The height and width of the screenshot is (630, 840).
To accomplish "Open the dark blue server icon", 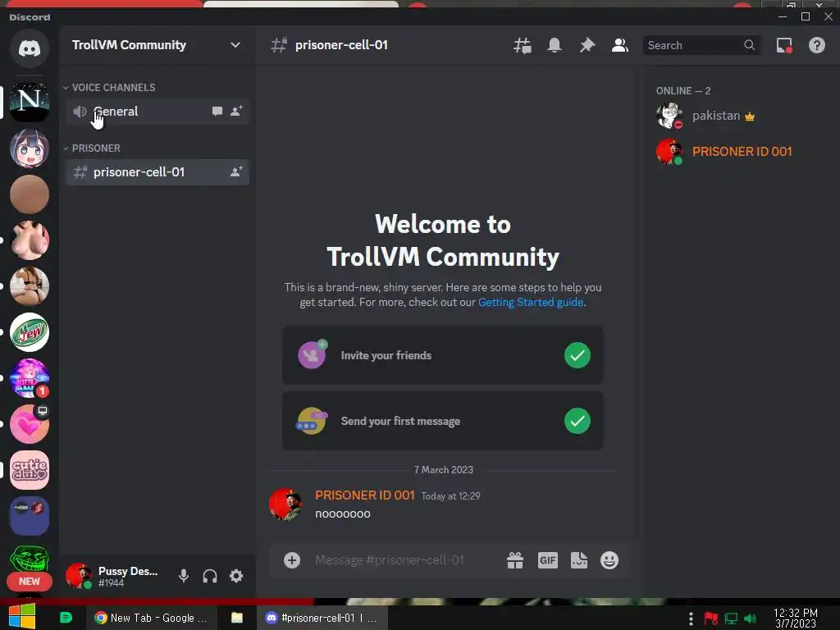I will 30,516.
